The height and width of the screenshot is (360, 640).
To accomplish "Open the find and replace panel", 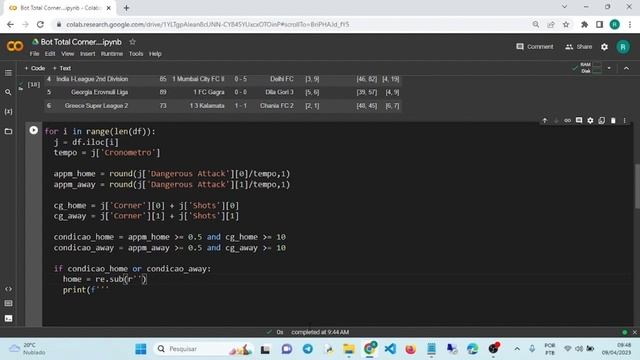I will [x=8, y=92].
